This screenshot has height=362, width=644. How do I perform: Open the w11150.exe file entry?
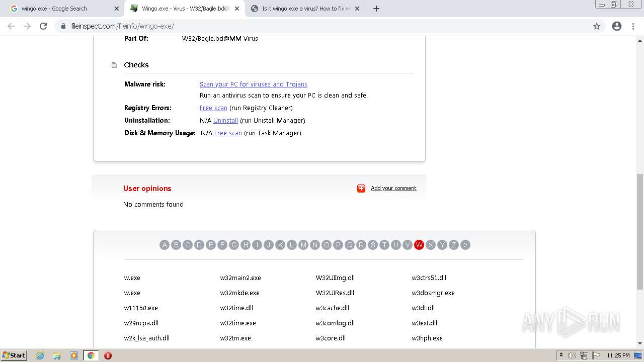[141, 308]
